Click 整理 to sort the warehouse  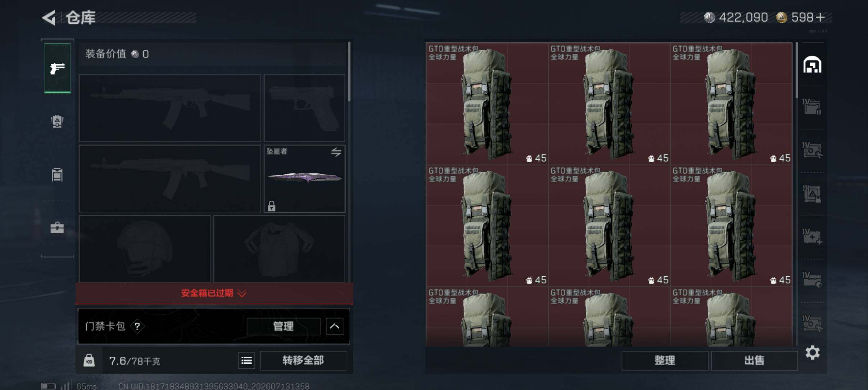[x=665, y=360]
